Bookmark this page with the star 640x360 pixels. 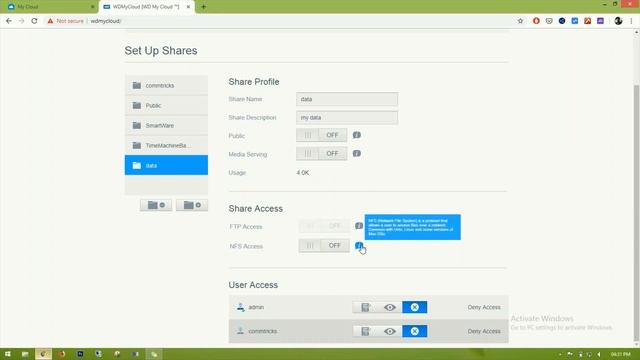(520, 21)
